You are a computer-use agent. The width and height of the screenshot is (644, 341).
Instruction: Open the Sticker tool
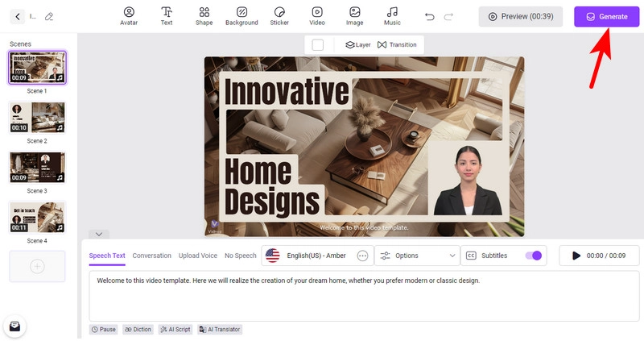tap(279, 16)
